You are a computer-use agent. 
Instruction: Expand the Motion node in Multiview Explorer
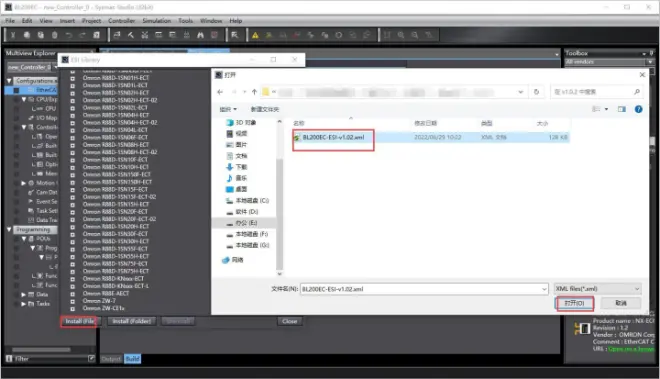pyautogui.click(x=24, y=183)
